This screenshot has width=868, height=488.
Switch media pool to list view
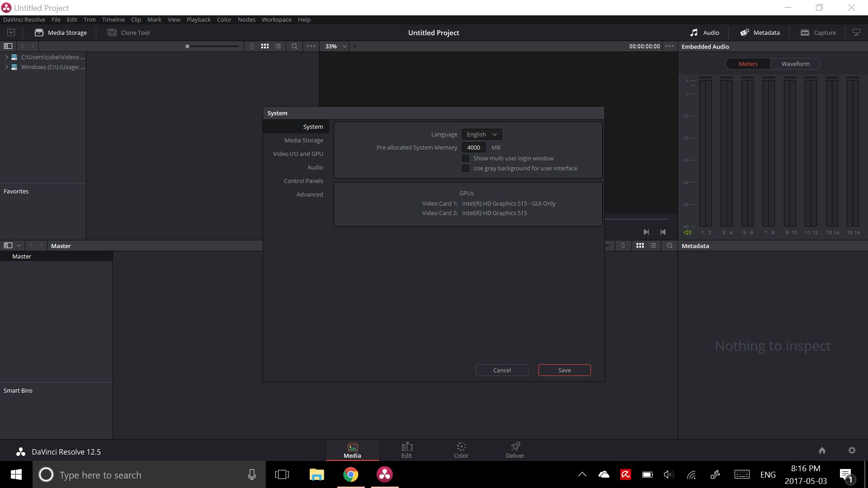653,245
